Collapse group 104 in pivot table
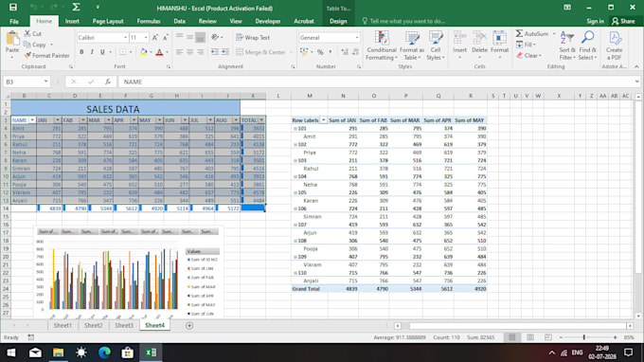 pyautogui.click(x=295, y=176)
